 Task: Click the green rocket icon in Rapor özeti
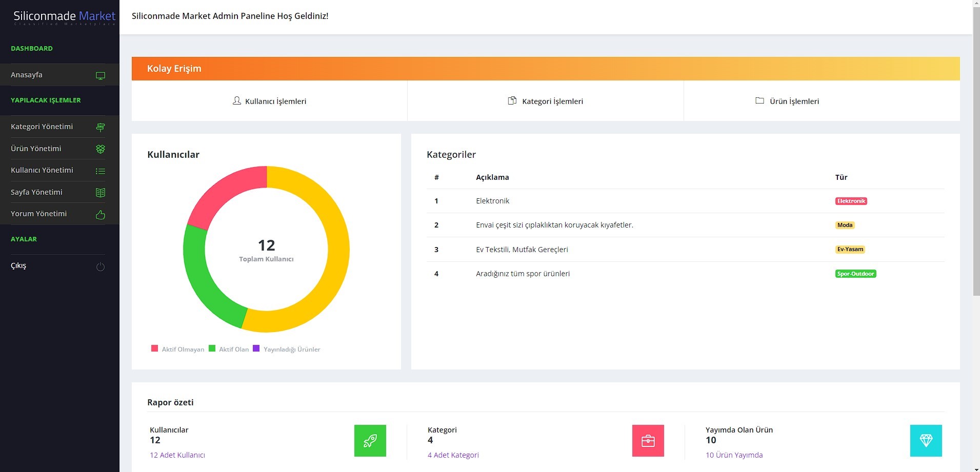click(370, 440)
